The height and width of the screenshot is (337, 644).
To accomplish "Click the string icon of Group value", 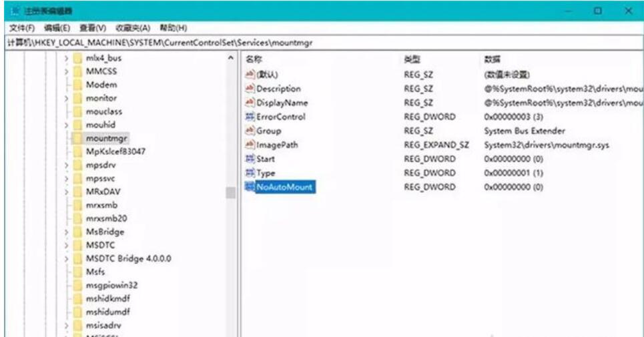I will point(250,131).
